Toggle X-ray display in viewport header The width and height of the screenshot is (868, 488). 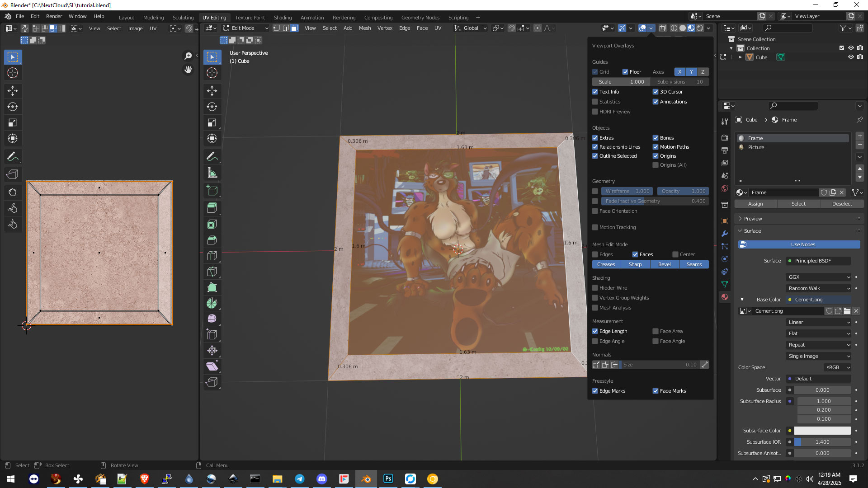(662, 28)
